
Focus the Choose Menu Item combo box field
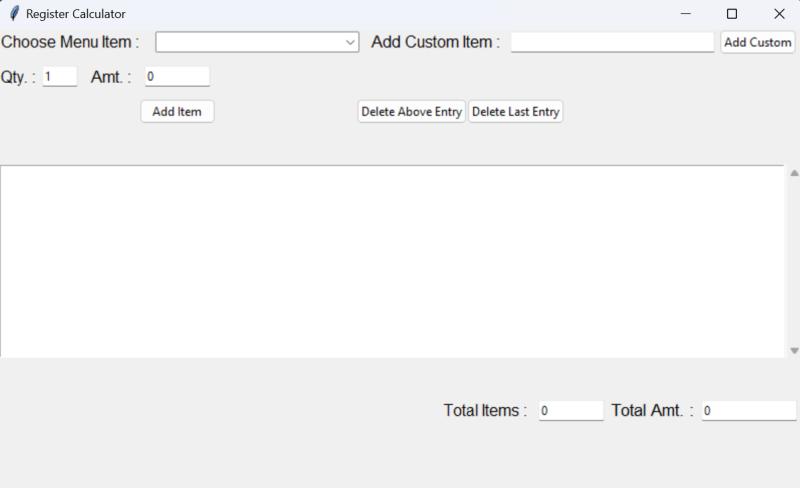coord(257,42)
